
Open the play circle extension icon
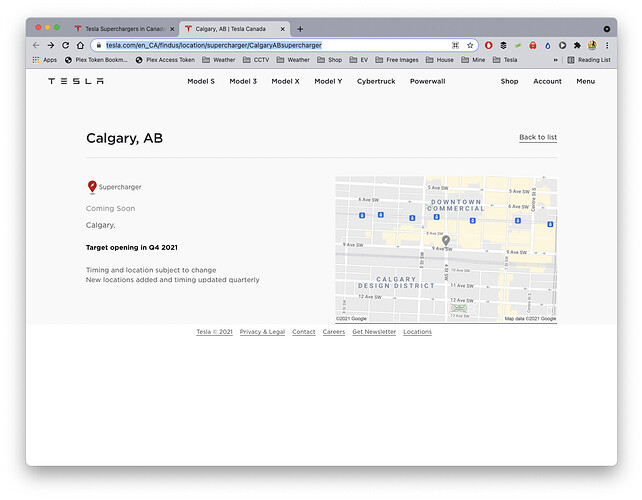(x=563, y=45)
